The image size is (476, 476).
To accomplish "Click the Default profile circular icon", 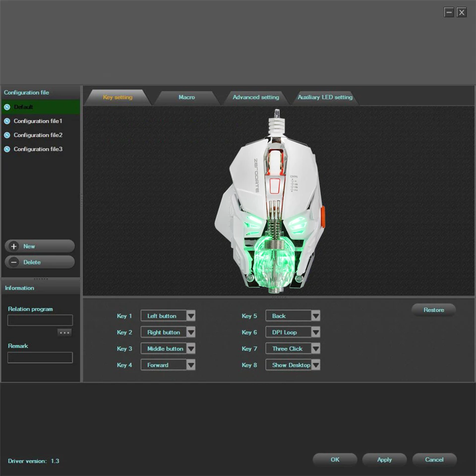I will coord(7,107).
